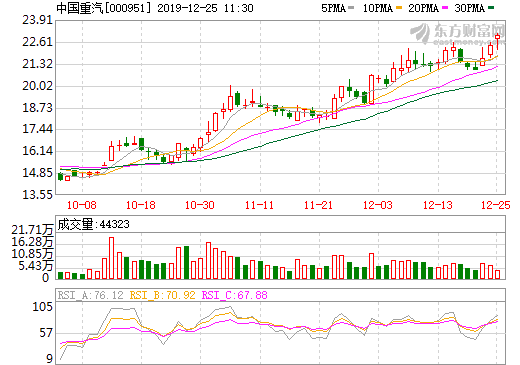Click the 105 RSI axis label
520x365 pixels.
tap(42, 306)
